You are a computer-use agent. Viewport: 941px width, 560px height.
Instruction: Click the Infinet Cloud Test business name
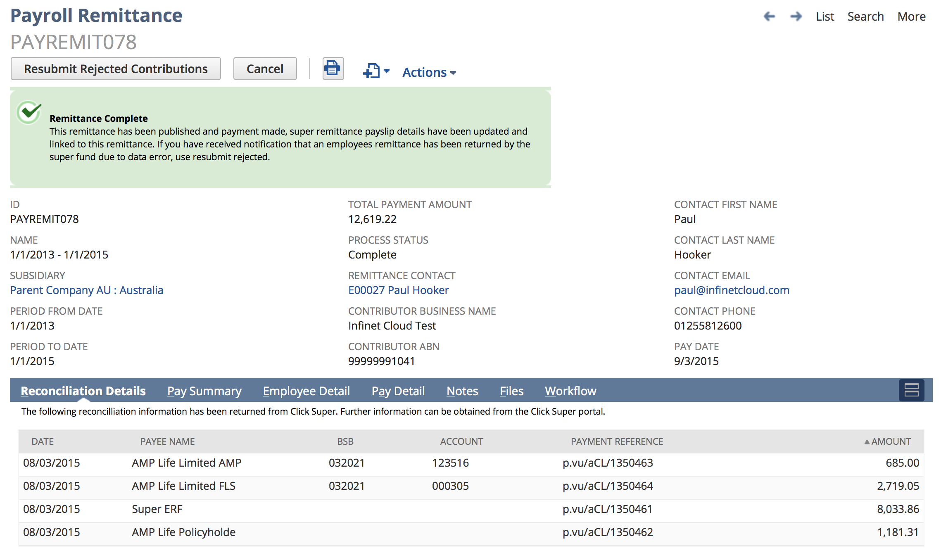tap(392, 325)
